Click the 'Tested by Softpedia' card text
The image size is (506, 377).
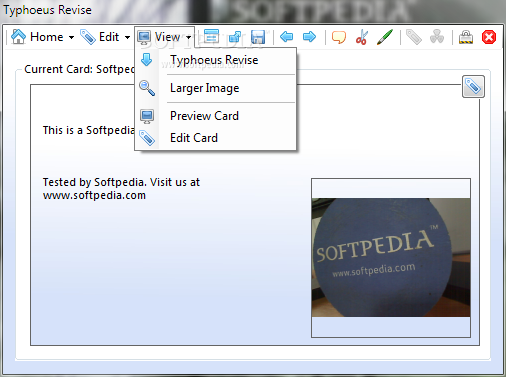tap(121, 189)
